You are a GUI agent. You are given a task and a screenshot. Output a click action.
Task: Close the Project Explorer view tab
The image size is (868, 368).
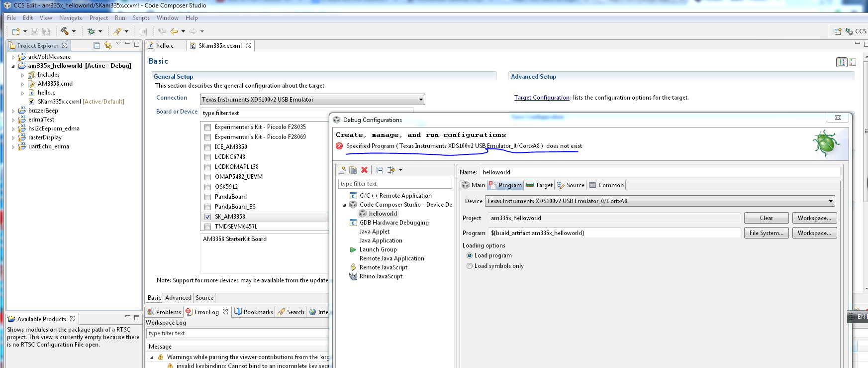click(x=65, y=45)
